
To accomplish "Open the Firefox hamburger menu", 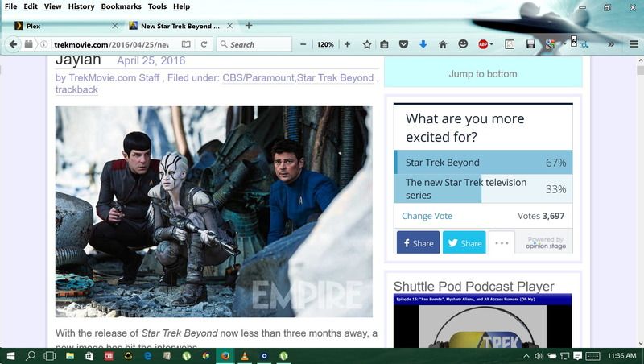I will pos(634,44).
